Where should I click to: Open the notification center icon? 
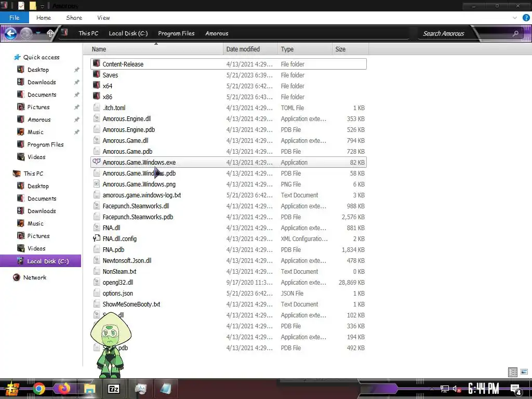coord(515,390)
